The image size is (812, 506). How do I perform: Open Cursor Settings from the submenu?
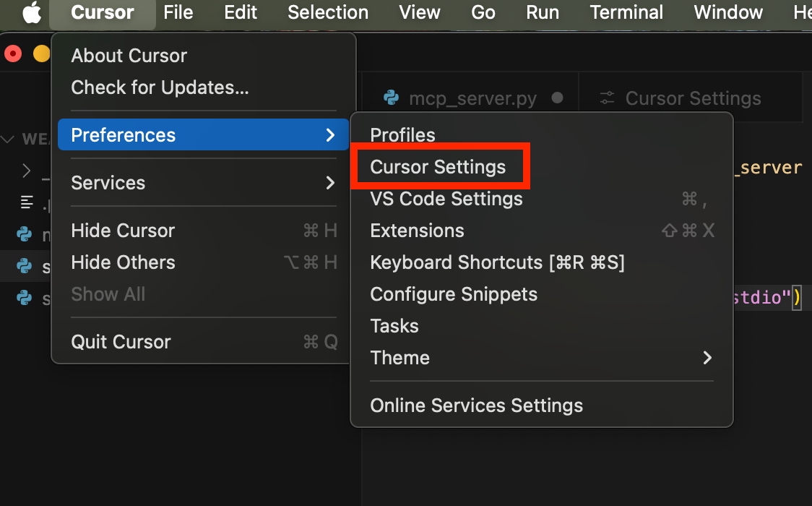(542, 167)
